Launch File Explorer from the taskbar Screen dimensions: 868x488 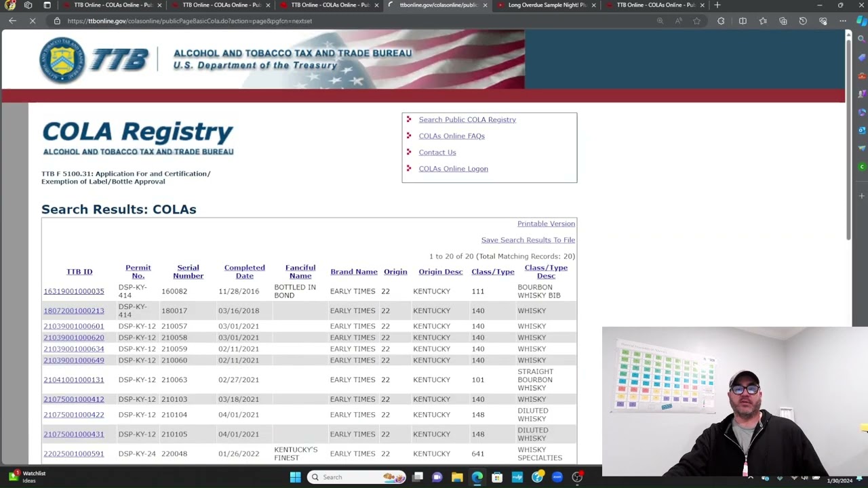tap(457, 477)
